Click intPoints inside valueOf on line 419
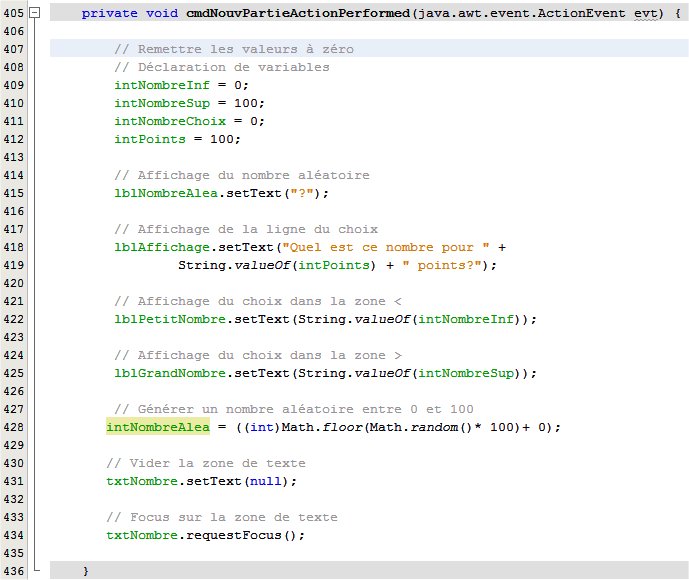 (334, 265)
